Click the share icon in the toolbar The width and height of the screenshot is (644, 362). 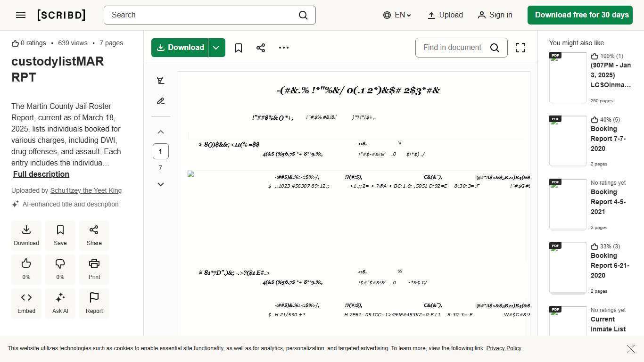(x=261, y=48)
